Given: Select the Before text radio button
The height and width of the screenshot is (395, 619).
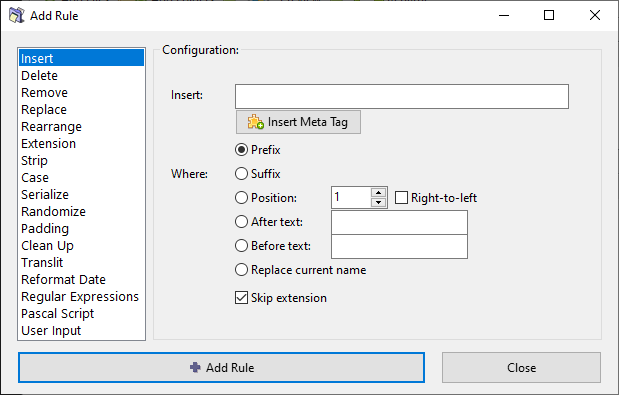Looking at the screenshot, I should pos(241,246).
